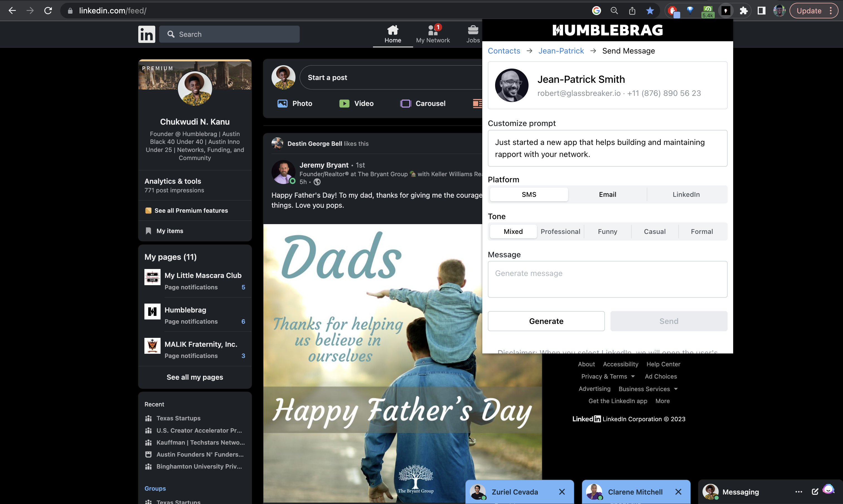Click the Video post icon
Screen dimensions: 843x504
click(x=344, y=104)
